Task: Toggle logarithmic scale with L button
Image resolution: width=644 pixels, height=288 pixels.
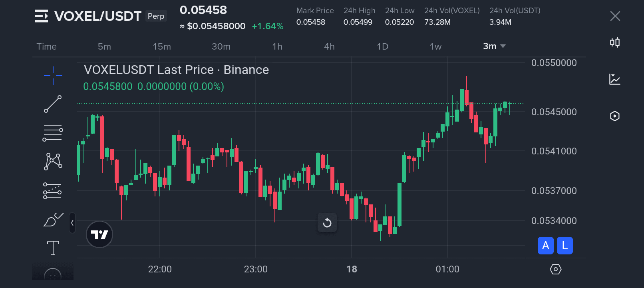Action: pos(565,246)
